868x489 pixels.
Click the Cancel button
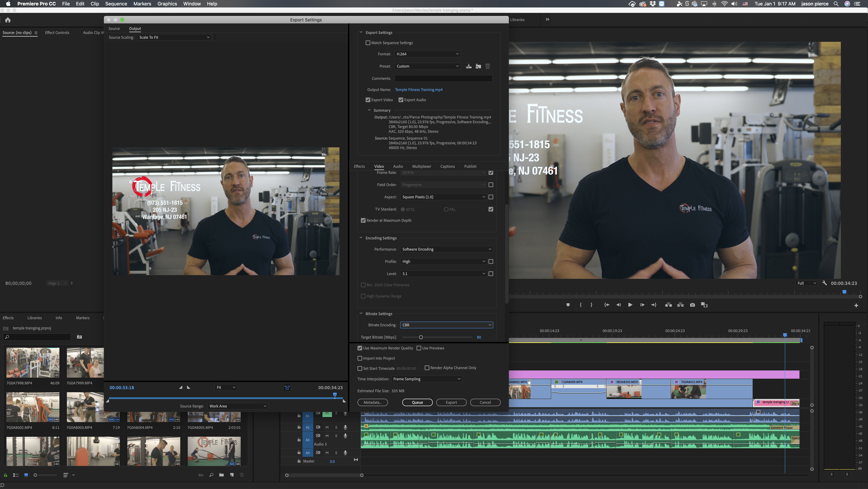pyautogui.click(x=485, y=402)
